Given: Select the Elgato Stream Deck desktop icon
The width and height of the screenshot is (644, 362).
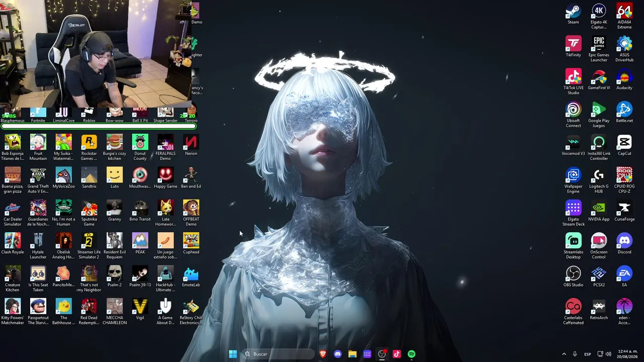Looking at the screenshot, I should [573, 213].
